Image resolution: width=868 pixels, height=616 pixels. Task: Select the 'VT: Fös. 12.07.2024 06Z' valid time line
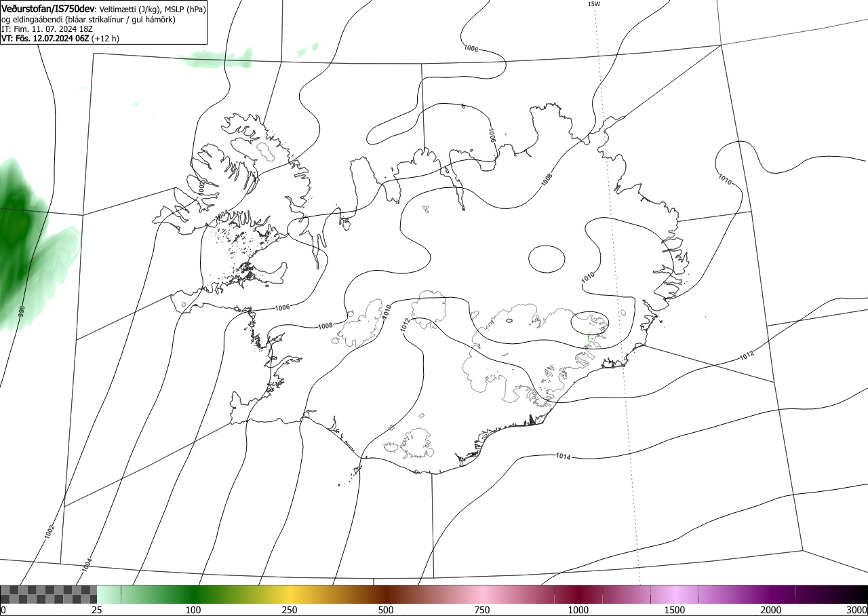45,39
